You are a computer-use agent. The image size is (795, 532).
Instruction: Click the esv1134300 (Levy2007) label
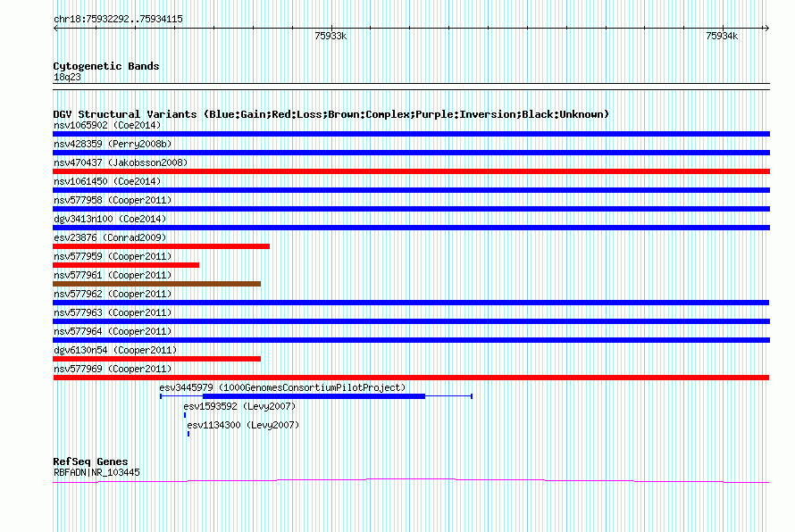[243, 425]
